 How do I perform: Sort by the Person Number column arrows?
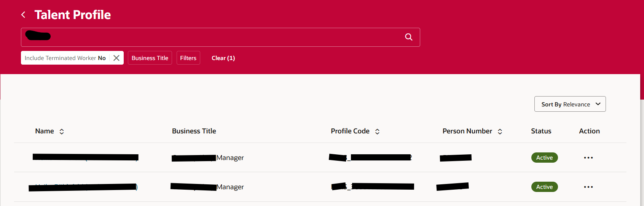500,132
